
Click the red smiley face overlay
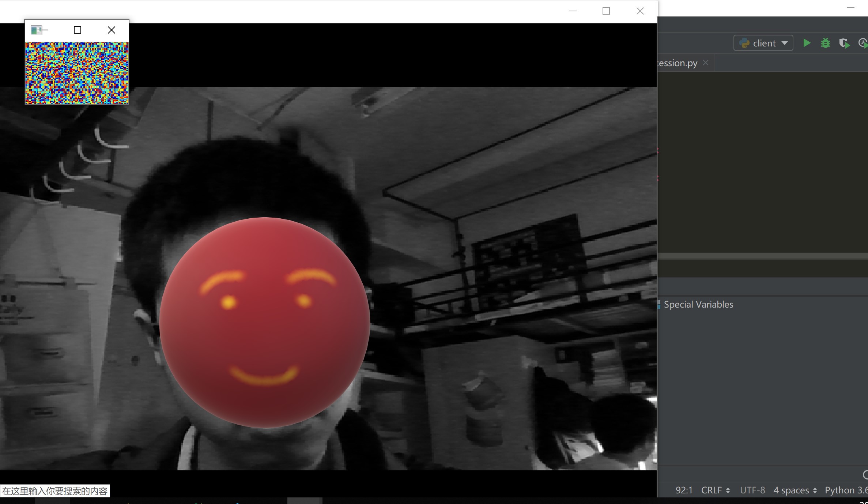pos(265,322)
